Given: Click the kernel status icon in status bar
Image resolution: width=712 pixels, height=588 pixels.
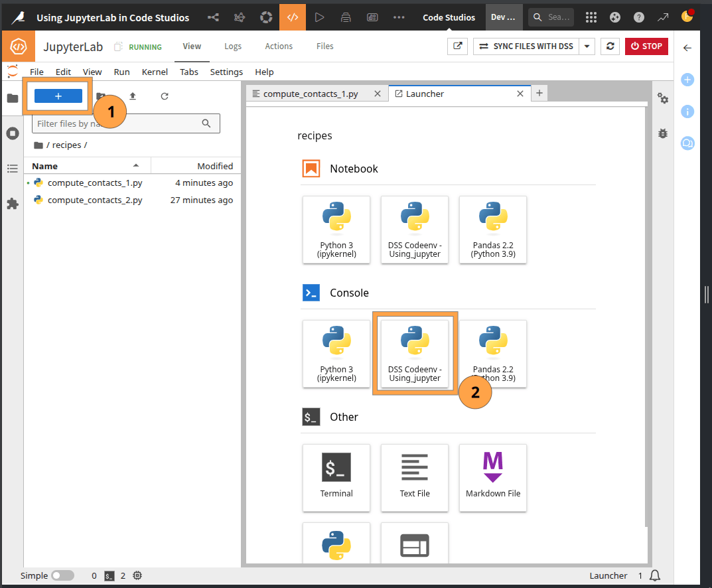Looking at the screenshot, I should click(x=137, y=575).
